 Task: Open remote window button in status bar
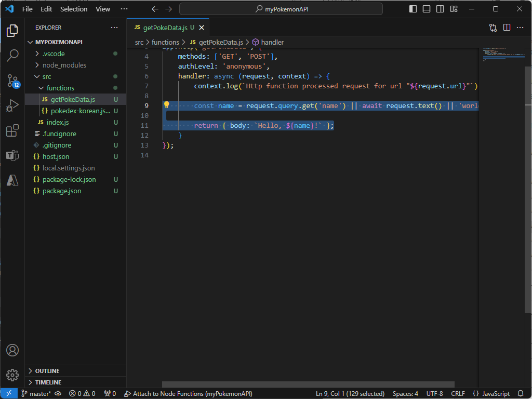pos(9,394)
